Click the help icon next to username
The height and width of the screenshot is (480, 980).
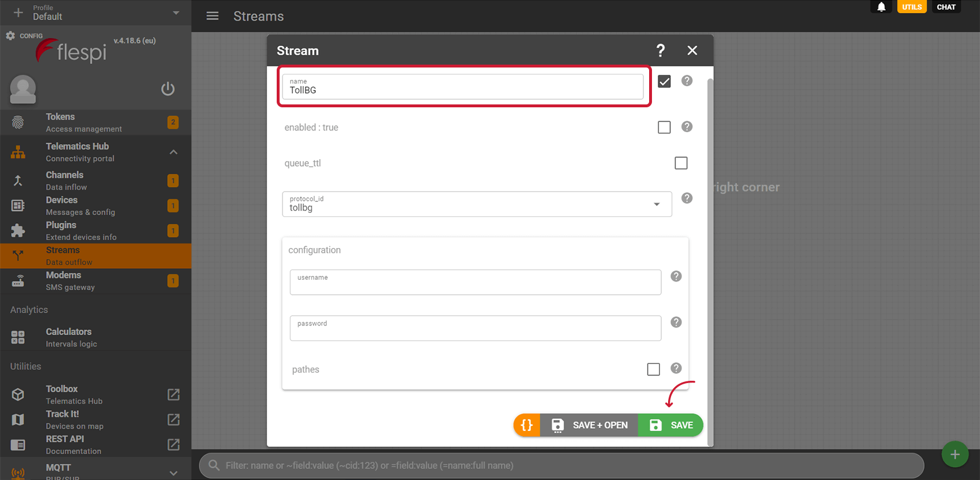tap(676, 276)
